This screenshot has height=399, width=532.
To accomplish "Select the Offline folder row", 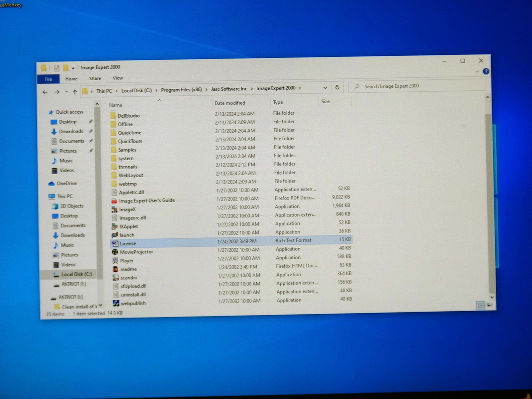I will point(230,123).
